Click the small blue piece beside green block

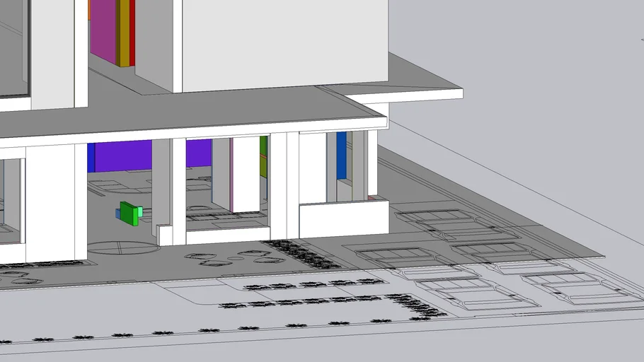(117, 213)
